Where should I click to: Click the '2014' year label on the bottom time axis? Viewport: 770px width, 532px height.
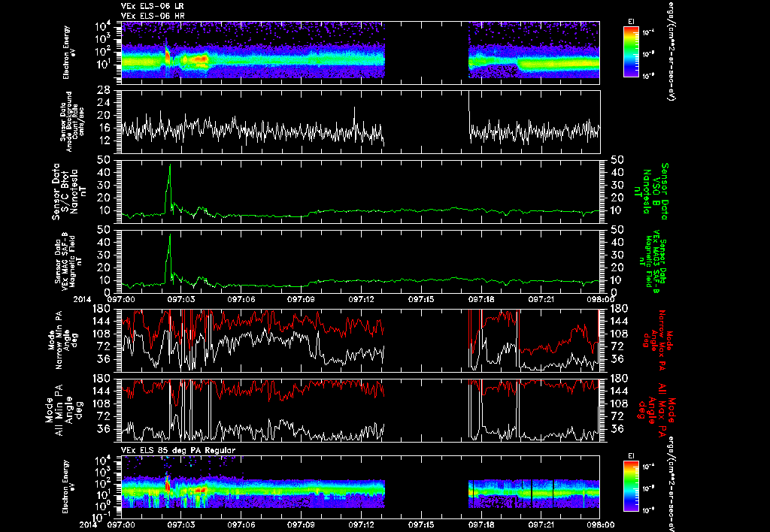pos(89,524)
